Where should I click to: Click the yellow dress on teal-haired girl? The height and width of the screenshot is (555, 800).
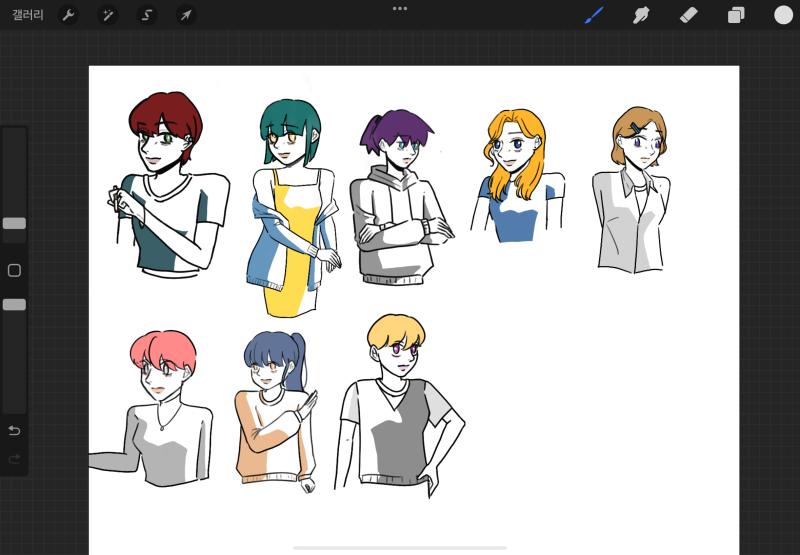pos(293,245)
